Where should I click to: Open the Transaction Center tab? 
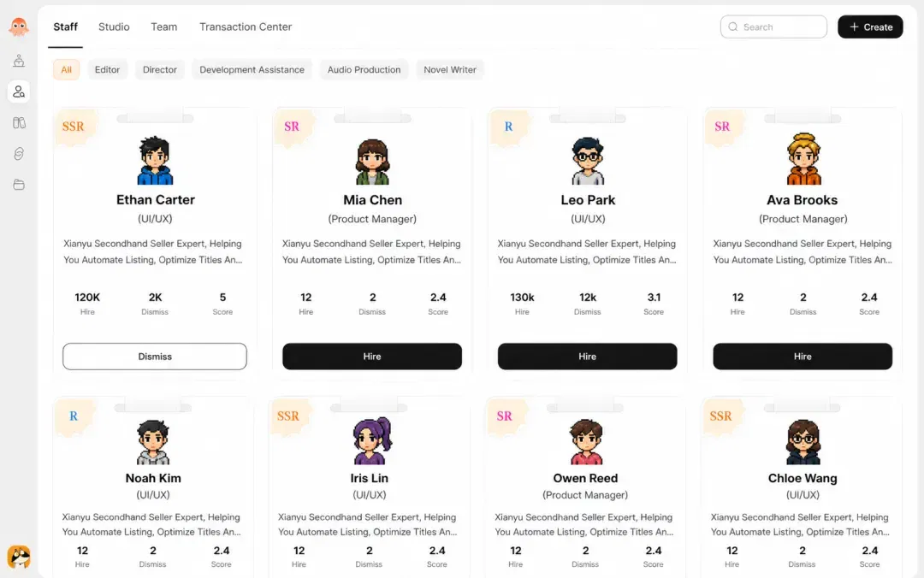246,27
